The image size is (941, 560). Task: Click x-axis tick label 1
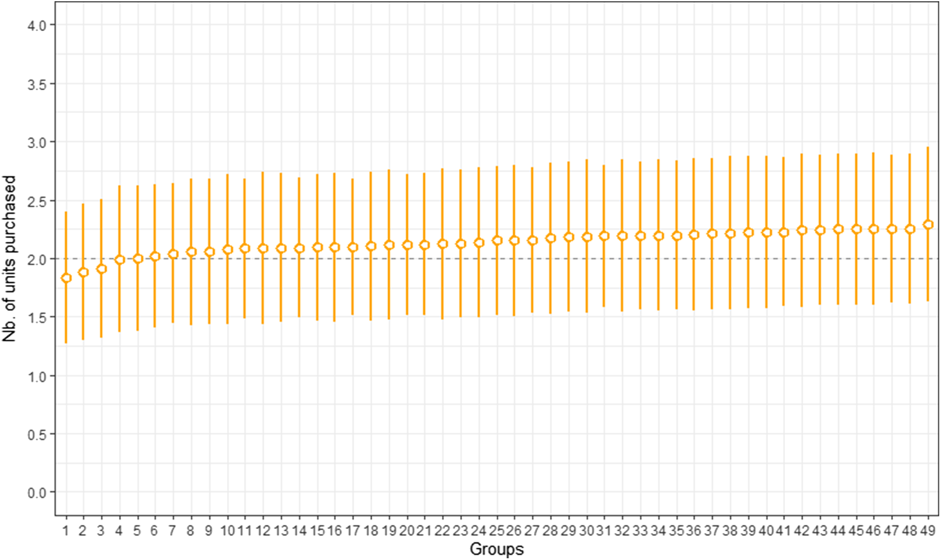click(66, 531)
